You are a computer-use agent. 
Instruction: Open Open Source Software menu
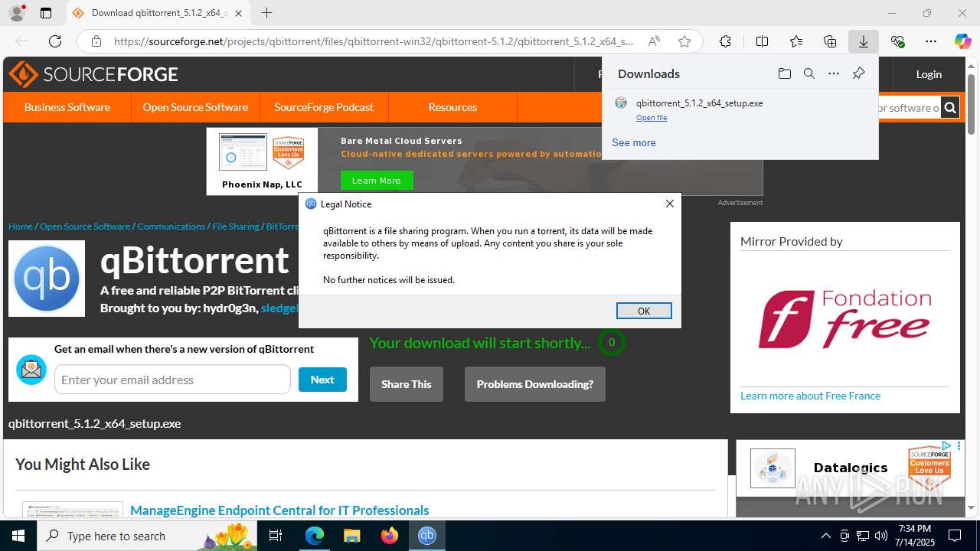pos(195,107)
